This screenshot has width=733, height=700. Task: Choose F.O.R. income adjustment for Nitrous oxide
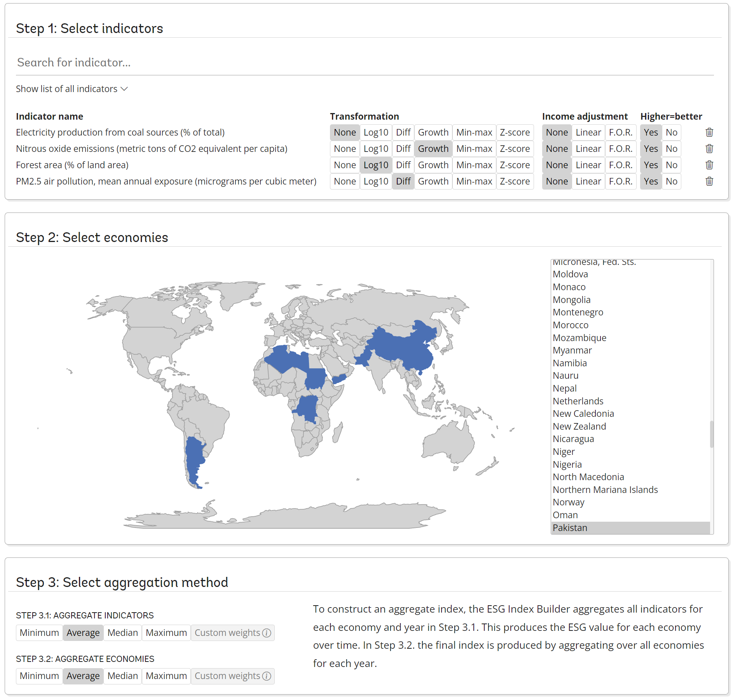click(620, 148)
